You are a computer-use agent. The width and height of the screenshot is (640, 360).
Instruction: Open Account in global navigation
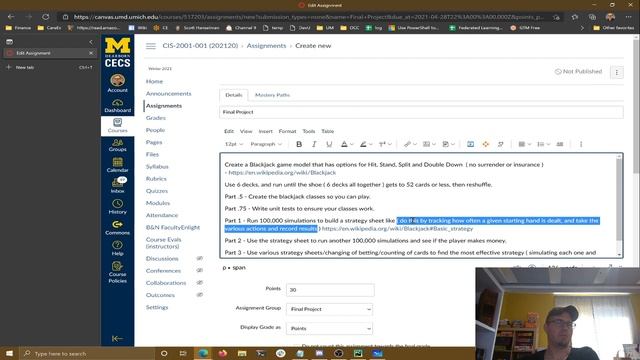118,83
